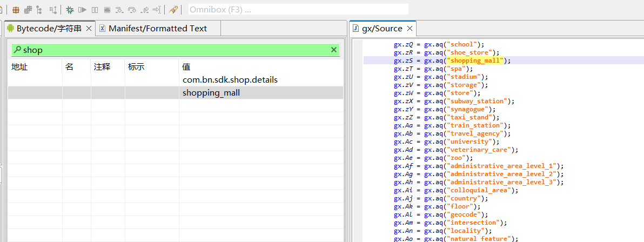The width and height of the screenshot is (644, 242).
Task: Sort by the 地址 column header
Action: [19, 67]
